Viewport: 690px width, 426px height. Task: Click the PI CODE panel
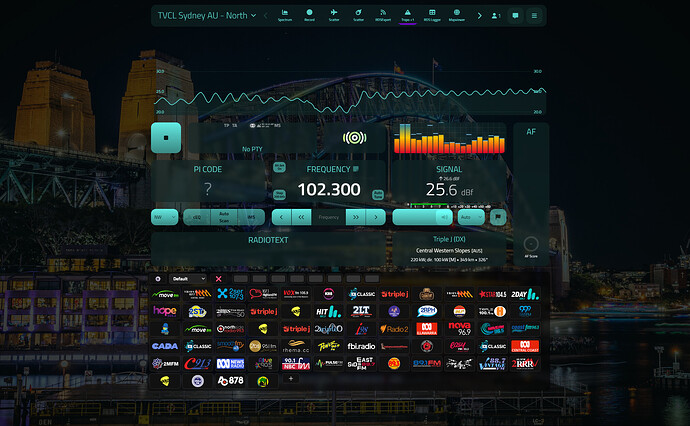[208, 181]
